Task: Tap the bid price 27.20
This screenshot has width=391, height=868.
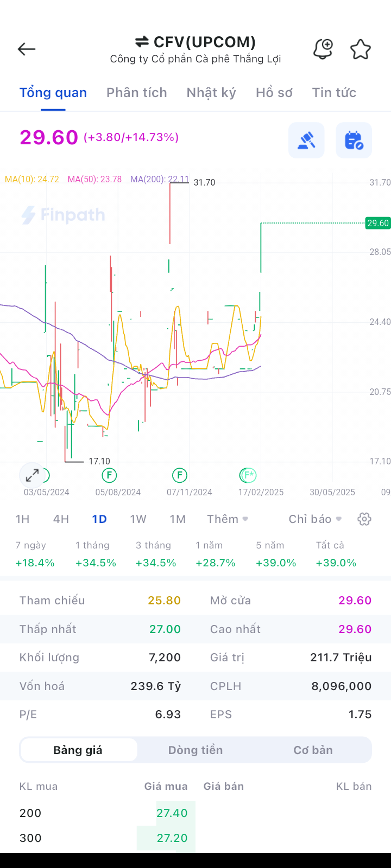Action: click(172, 838)
